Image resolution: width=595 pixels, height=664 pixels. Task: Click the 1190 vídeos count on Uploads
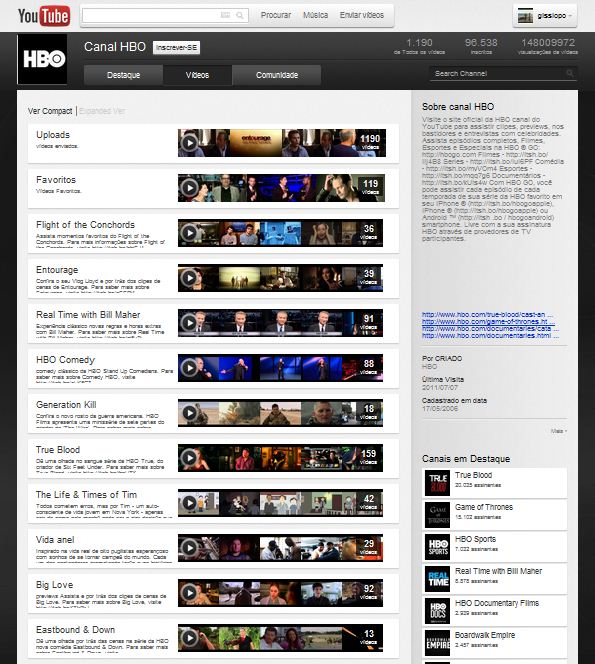tap(370, 142)
